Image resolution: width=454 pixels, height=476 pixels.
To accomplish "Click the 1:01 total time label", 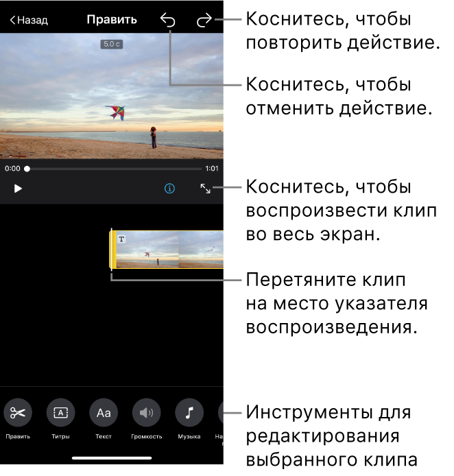I will pos(212,169).
